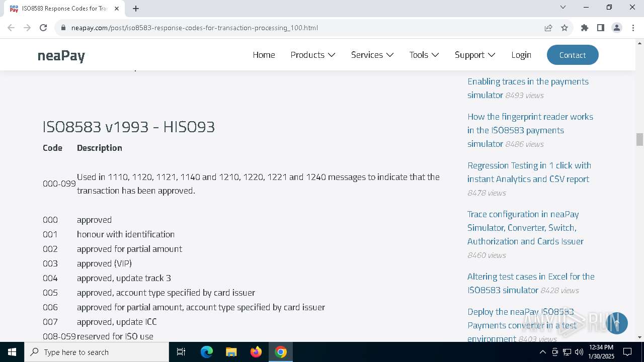Image resolution: width=644 pixels, height=362 pixels.
Task: Click the browser forward arrow
Action: (27, 28)
